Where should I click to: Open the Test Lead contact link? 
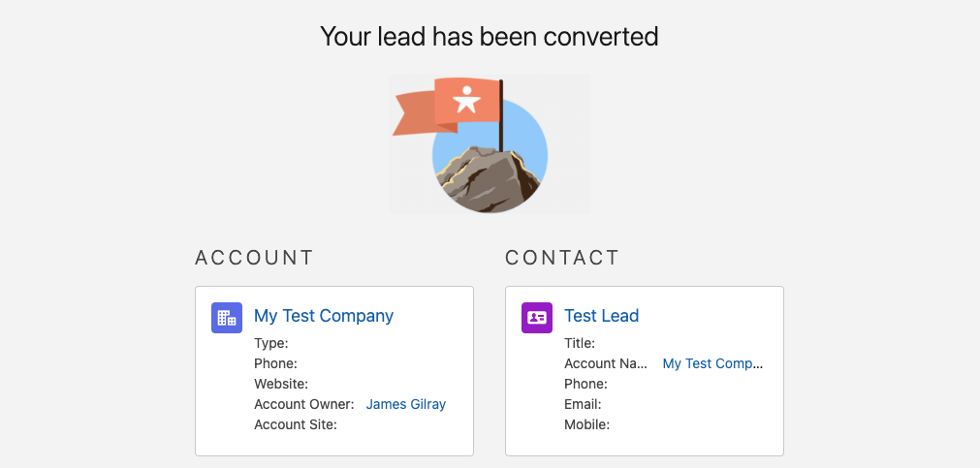coord(601,316)
